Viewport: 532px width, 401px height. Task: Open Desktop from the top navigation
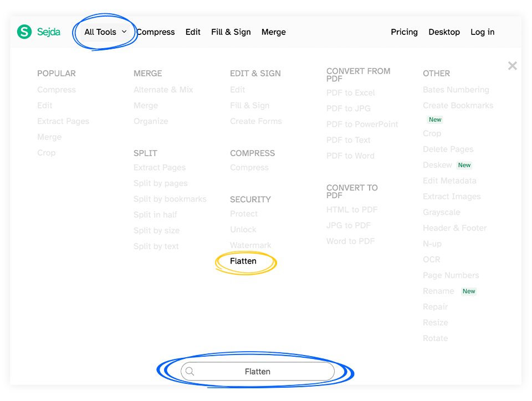click(444, 32)
